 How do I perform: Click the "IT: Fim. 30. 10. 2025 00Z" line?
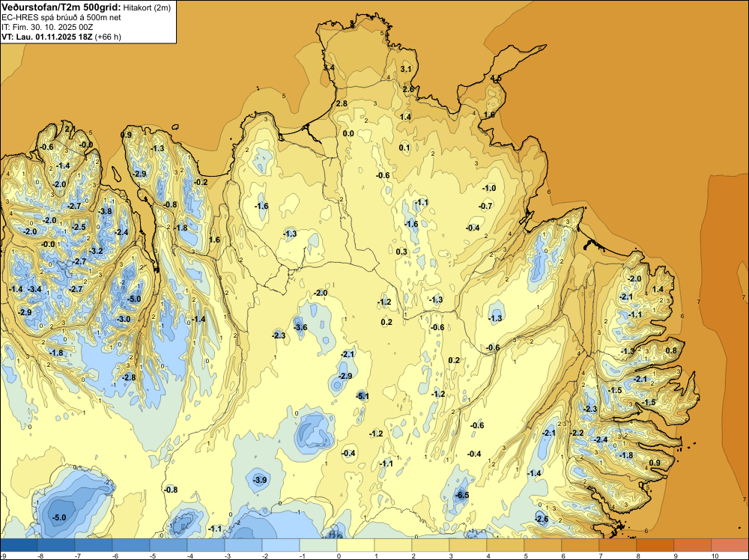coord(47,27)
